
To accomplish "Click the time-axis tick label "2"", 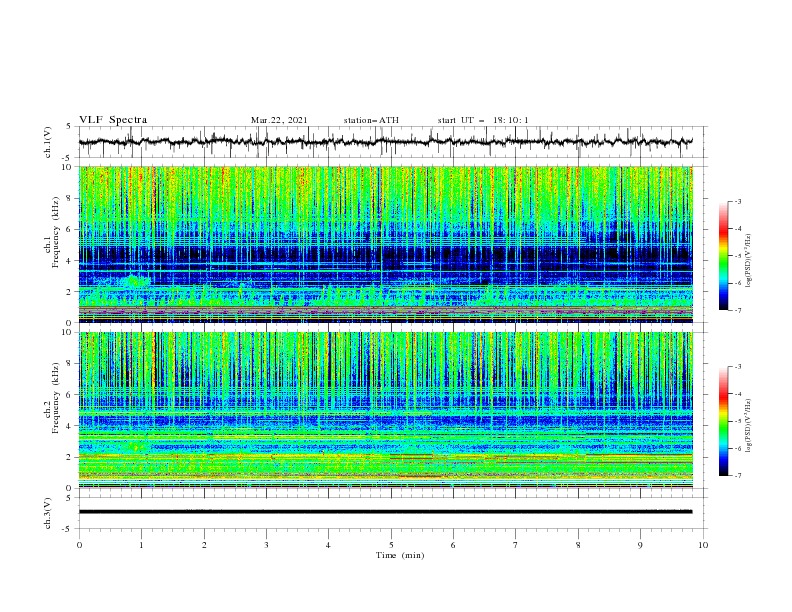I will click(x=204, y=545).
